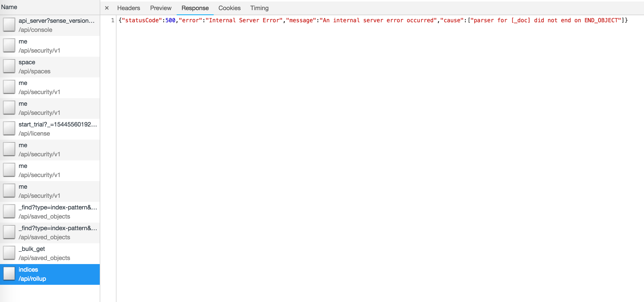Close the request details pane
The height and width of the screenshot is (302, 644).
coord(107,8)
